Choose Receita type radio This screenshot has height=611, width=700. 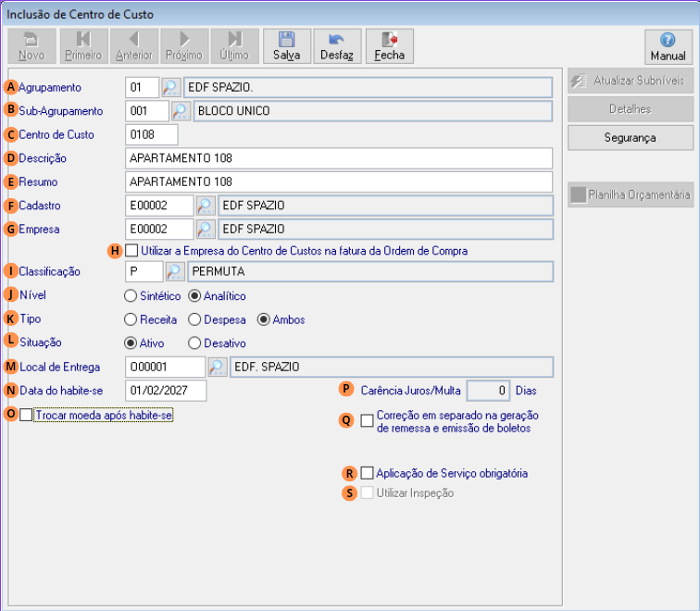pyautogui.click(x=131, y=319)
